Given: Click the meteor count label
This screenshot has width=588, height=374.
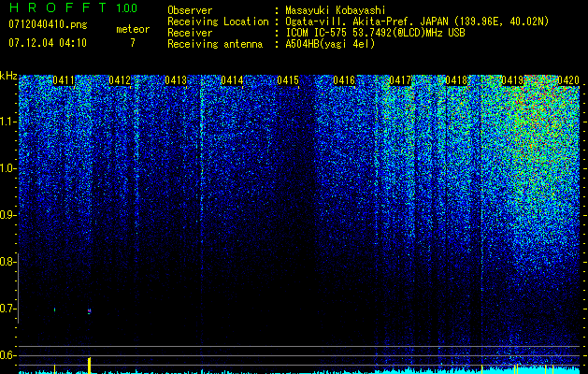Looking at the screenshot, I should point(133,29).
